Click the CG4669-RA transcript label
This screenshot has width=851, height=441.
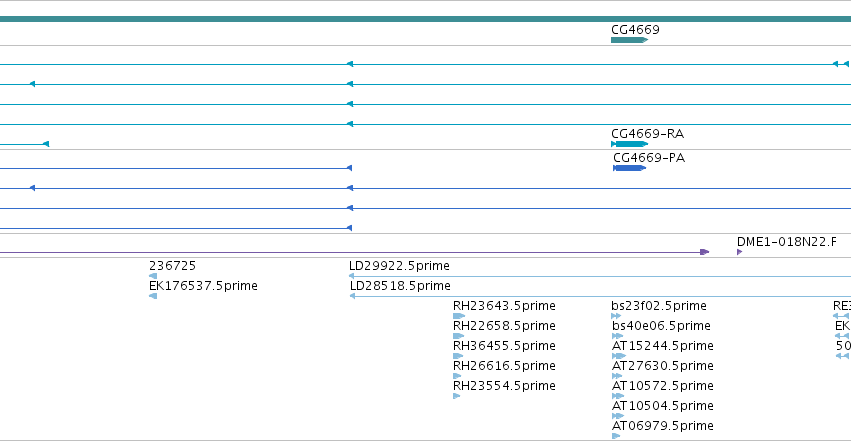(647, 133)
